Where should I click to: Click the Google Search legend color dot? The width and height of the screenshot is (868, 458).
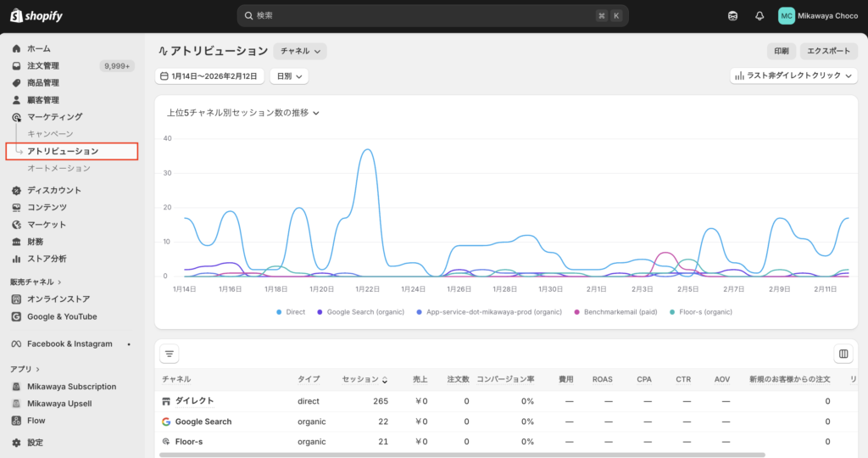click(320, 312)
